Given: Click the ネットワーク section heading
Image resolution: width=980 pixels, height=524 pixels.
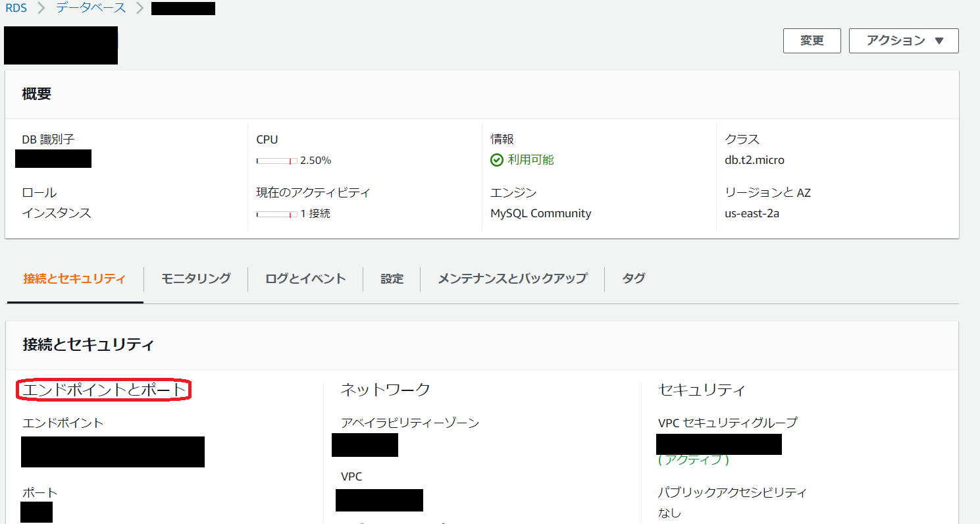Looking at the screenshot, I should (385, 390).
